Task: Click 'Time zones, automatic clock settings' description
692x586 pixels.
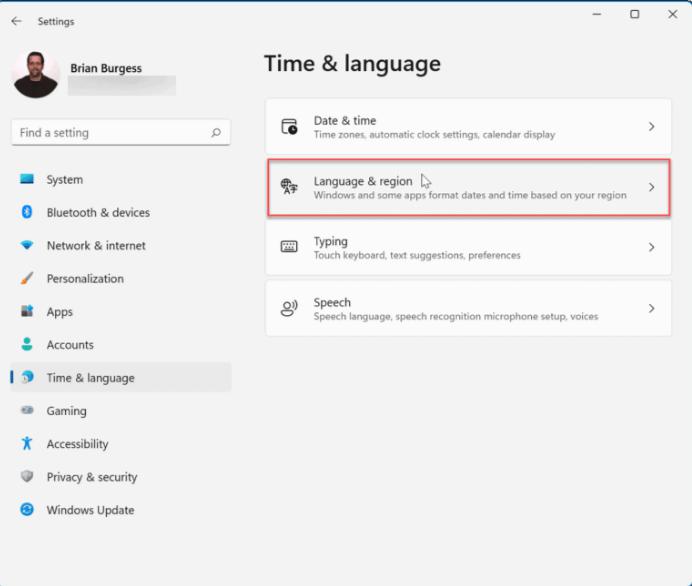Action: 434,135
